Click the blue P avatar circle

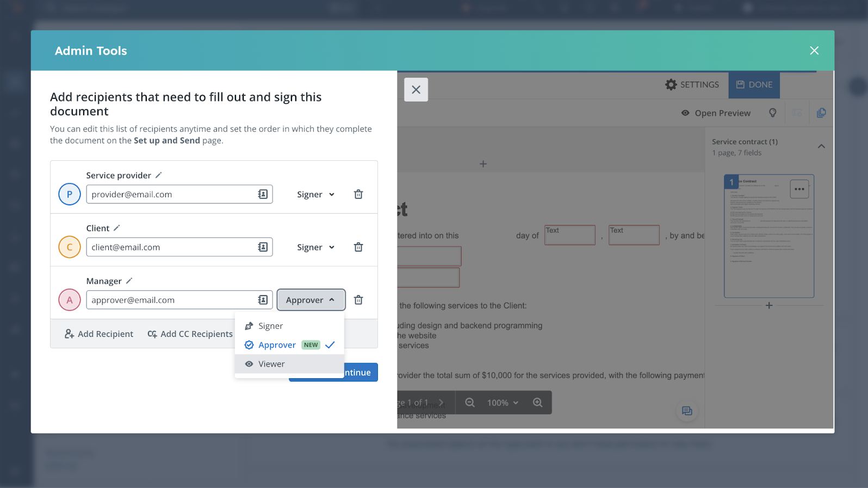(x=70, y=194)
